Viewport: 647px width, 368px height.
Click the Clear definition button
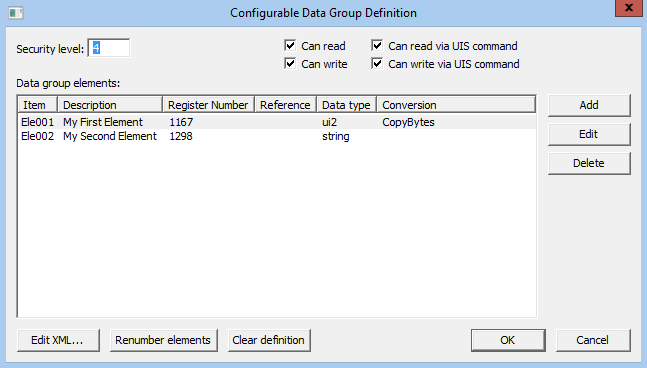[x=269, y=340]
